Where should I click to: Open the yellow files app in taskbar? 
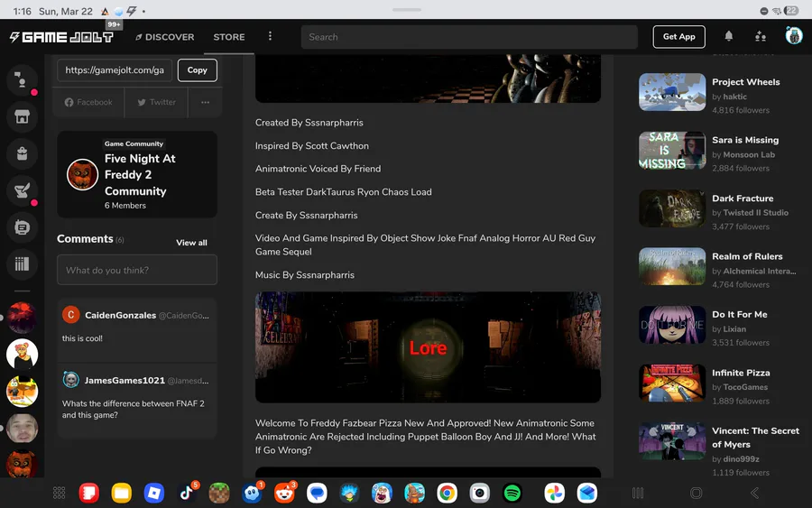122,493
